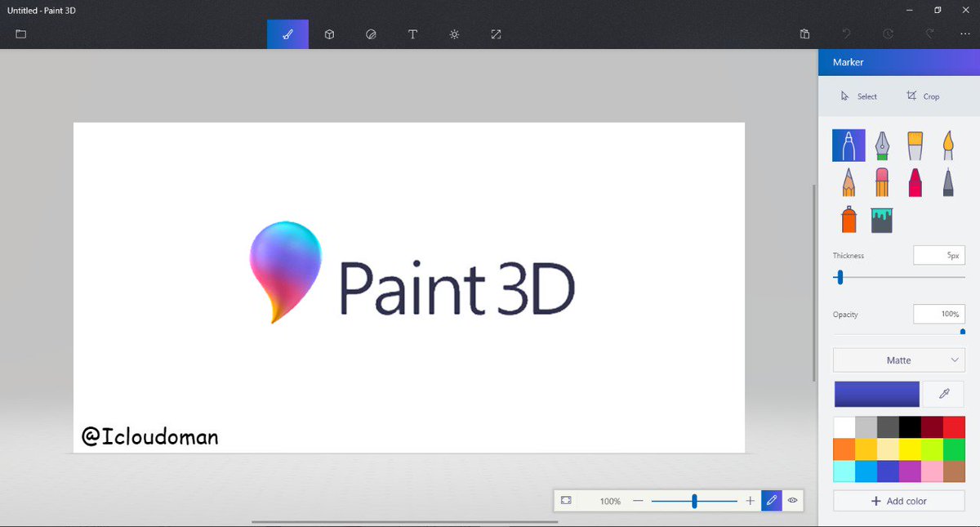Pick the bright red color swatch
This screenshot has width=980, height=527.
coord(955,427)
